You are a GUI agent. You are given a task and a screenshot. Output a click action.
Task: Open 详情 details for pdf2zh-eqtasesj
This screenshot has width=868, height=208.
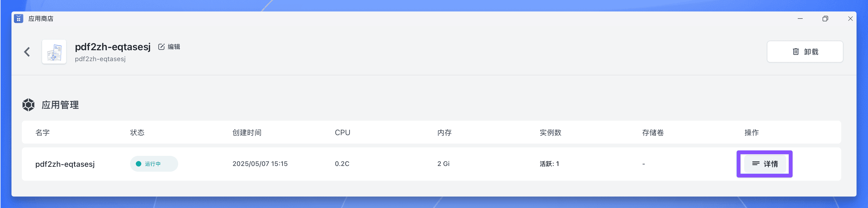coord(764,164)
